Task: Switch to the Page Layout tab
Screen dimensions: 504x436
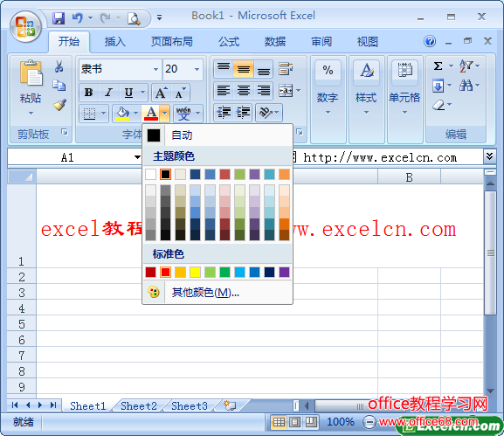Action: tap(172, 42)
